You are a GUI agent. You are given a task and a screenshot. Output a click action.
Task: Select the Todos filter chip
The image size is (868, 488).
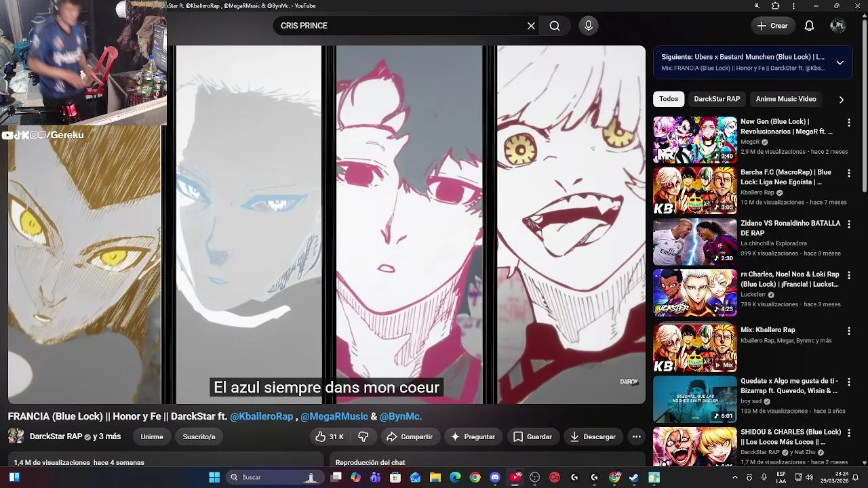(669, 99)
